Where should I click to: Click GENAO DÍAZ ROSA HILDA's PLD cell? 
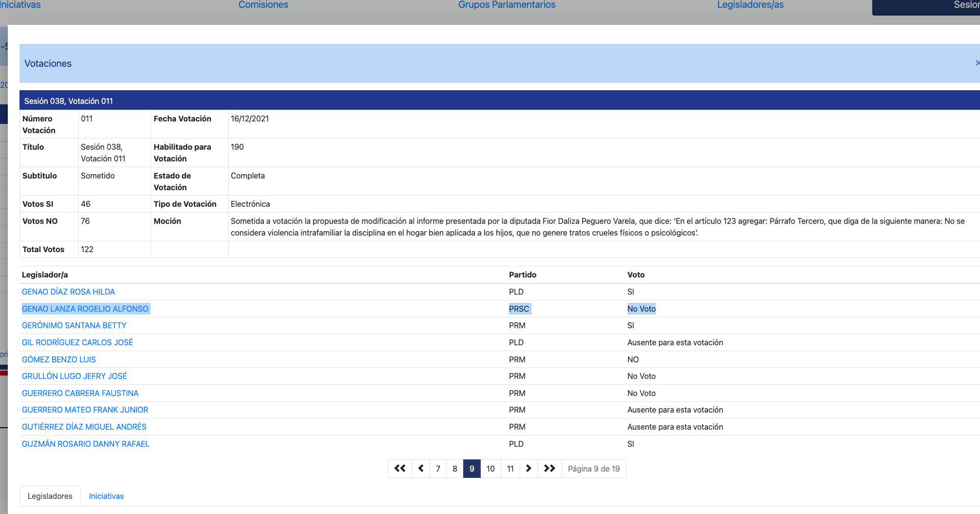[x=516, y=292]
